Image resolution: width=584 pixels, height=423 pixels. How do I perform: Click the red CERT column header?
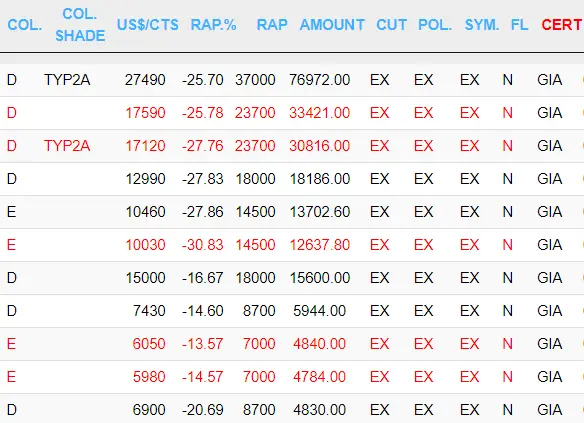pos(562,25)
